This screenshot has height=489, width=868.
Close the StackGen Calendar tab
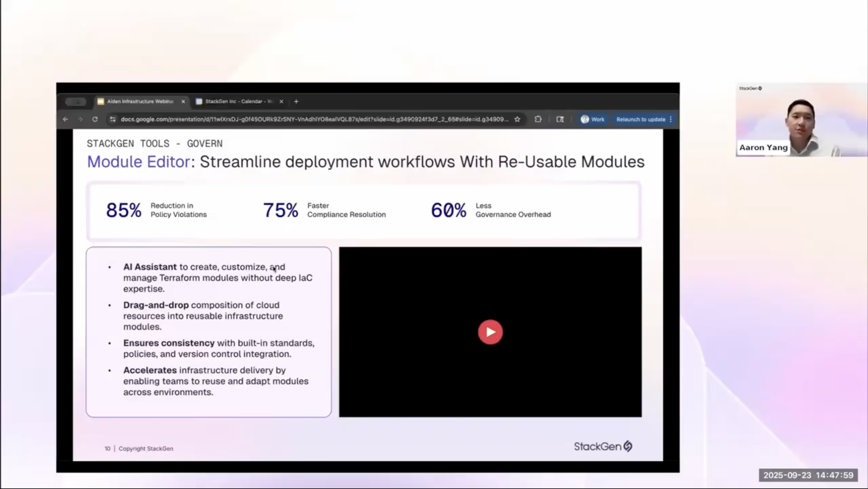281,101
